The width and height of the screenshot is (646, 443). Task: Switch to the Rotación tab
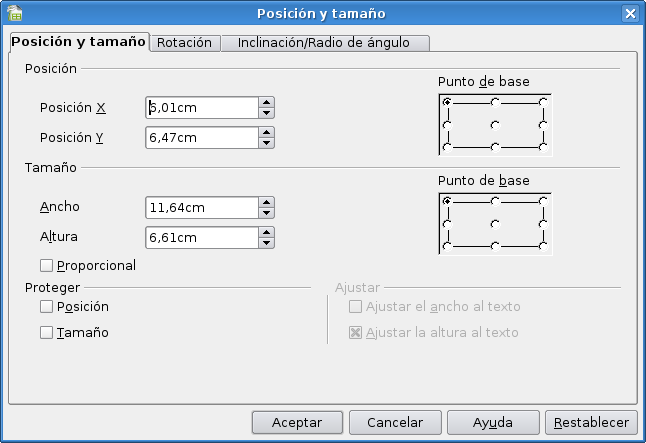click(184, 42)
